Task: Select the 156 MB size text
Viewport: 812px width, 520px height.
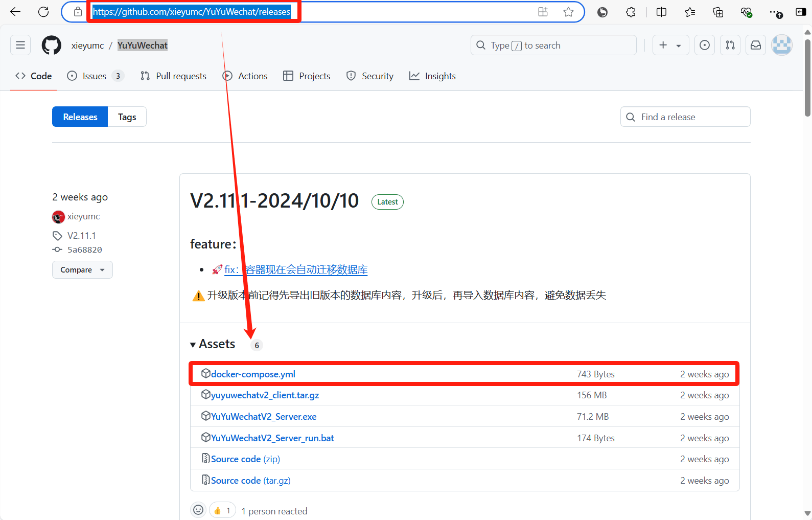Action: 592,395
